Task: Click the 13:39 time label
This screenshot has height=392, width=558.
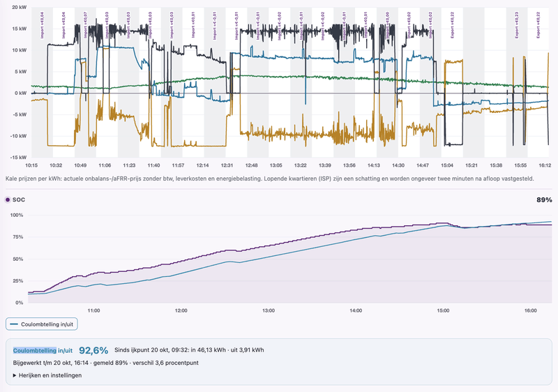Action: pyautogui.click(x=324, y=165)
